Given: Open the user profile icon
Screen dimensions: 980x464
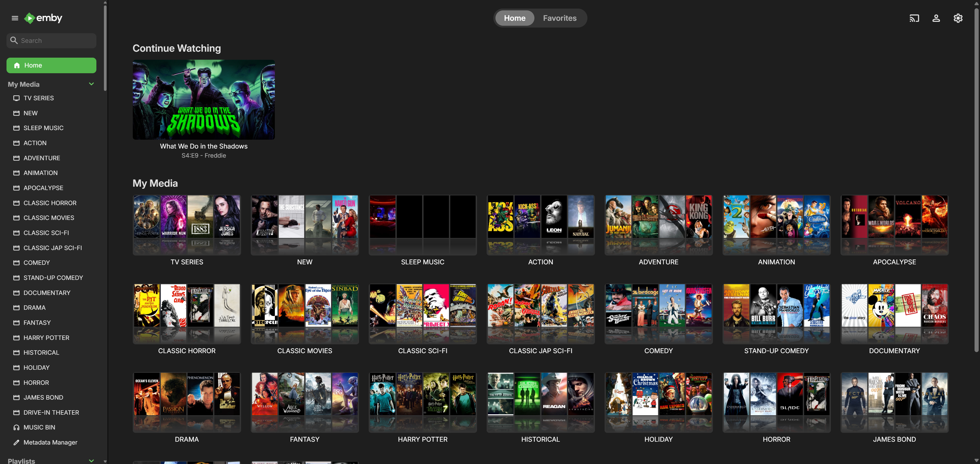Looking at the screenshot, I should click(936, 18).
